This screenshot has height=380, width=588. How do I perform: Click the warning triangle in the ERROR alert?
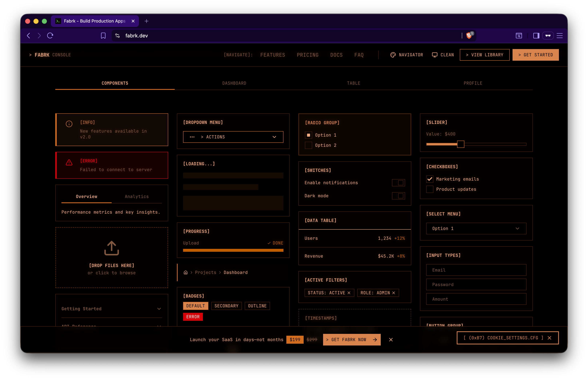point(69,162)
